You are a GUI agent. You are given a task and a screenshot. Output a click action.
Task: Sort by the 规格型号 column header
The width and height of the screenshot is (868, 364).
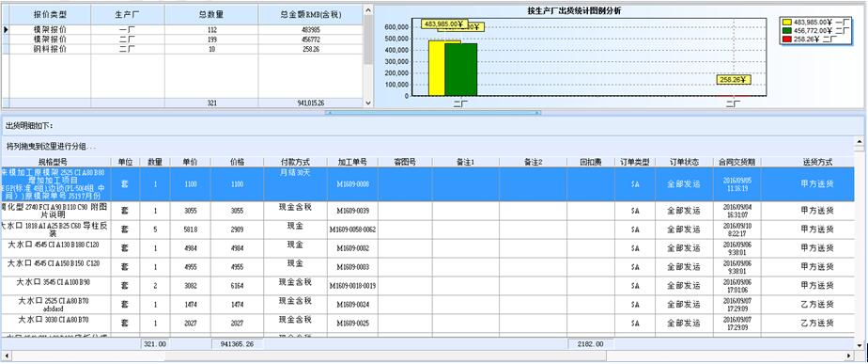53,162
